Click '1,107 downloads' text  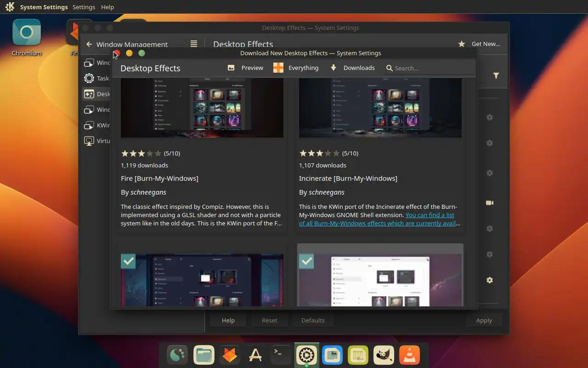[322, 165]
